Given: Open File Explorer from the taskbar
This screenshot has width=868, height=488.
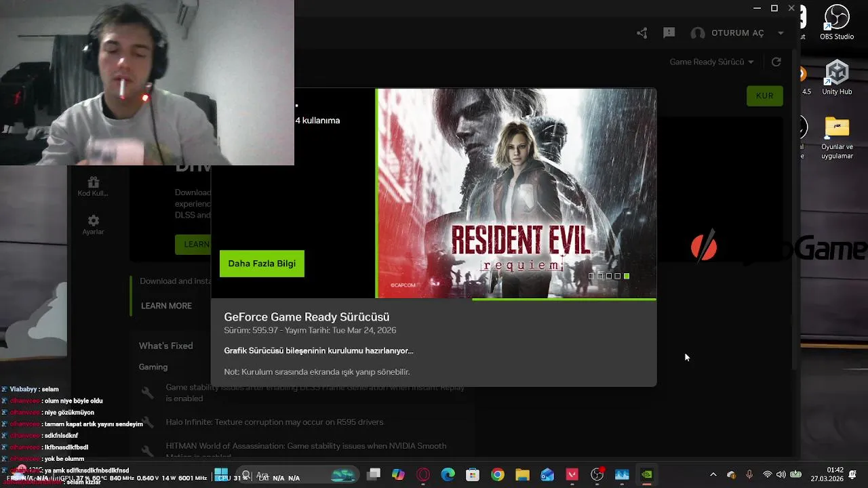Looking at the screenshot, I should pos(522,475).
